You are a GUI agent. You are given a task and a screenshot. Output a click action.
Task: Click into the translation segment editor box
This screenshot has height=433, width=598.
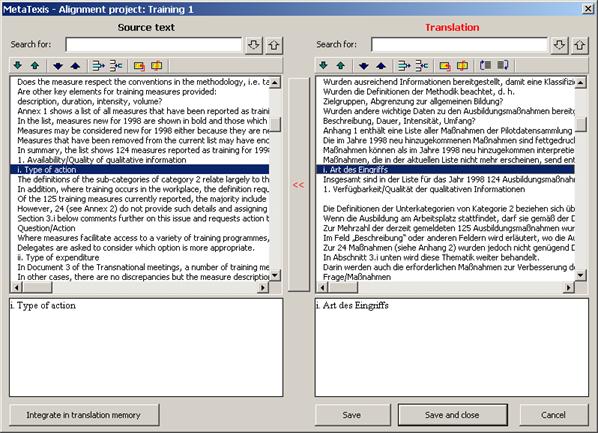(x=452, y=348)
